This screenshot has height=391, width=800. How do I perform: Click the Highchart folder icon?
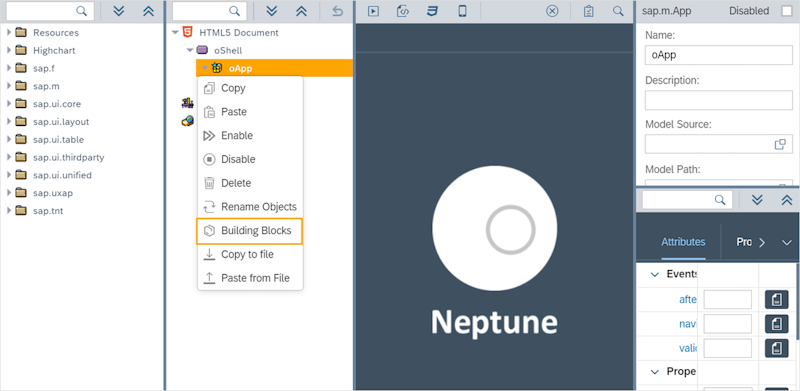[21, 51]
